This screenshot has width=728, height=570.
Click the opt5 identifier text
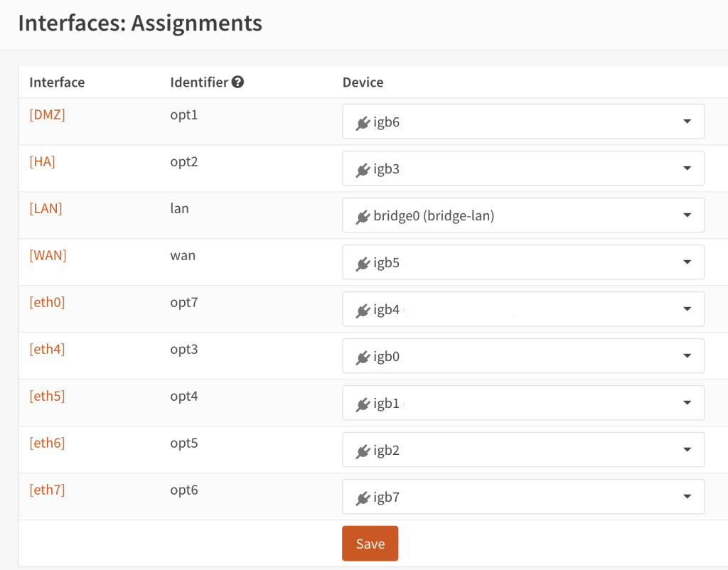coord(184,443)
